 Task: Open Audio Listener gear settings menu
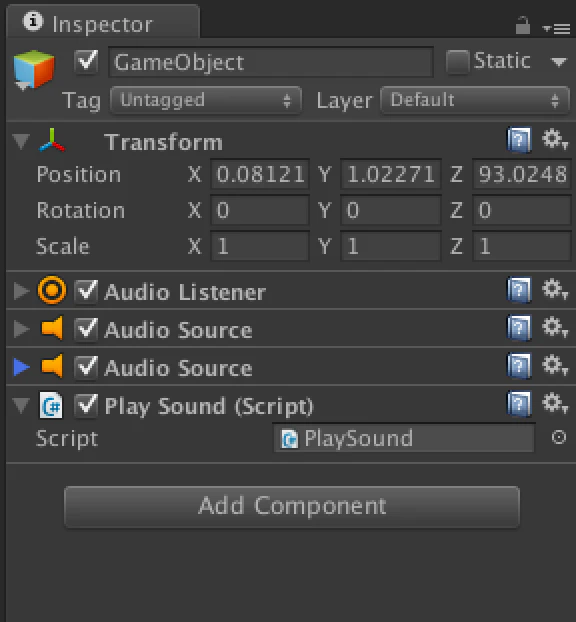555,289
